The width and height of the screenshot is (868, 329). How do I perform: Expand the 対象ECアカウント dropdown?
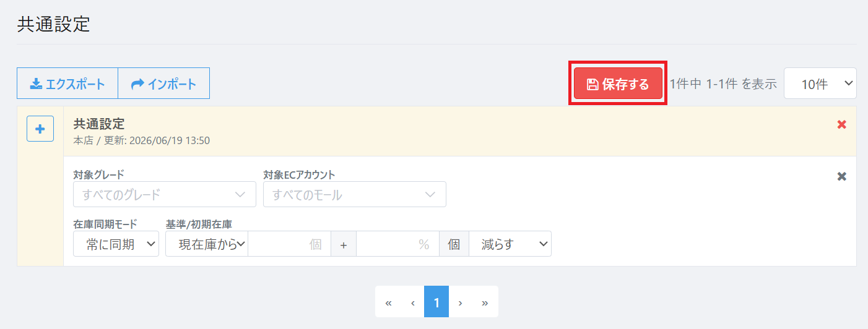pos(355,194)
